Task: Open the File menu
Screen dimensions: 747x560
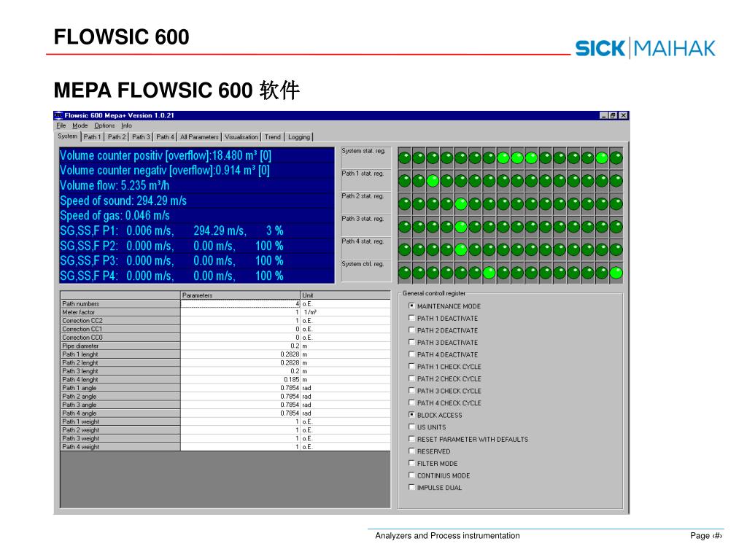Action: (61, 125)
